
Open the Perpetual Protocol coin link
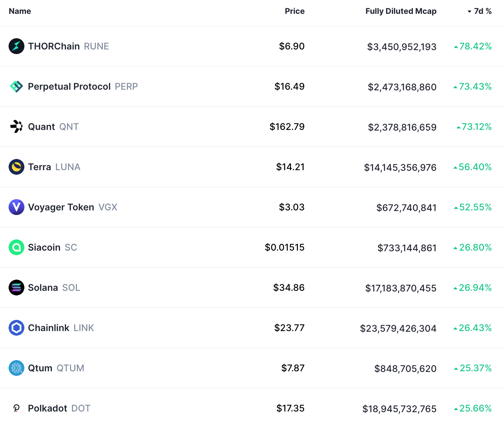coord(69,86)
